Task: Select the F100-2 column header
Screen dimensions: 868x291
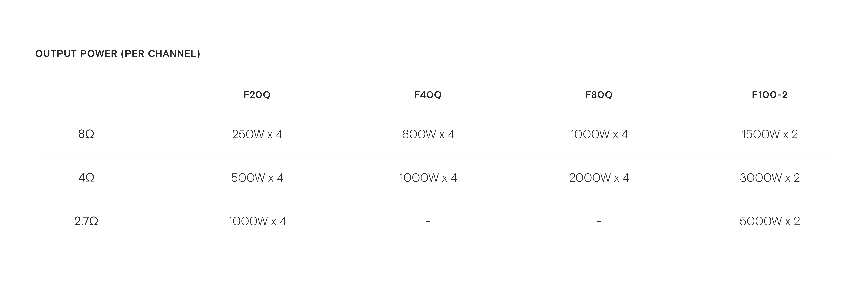Action: (770, 95)
